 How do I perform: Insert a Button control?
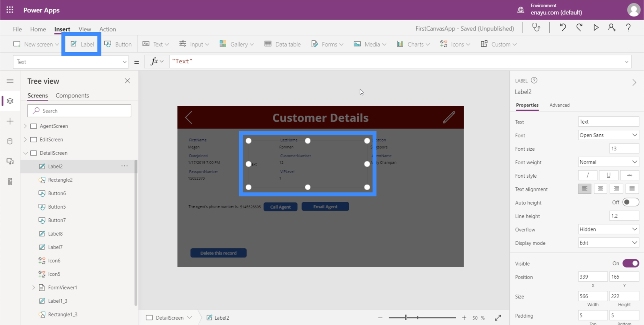tap(118, 44)
